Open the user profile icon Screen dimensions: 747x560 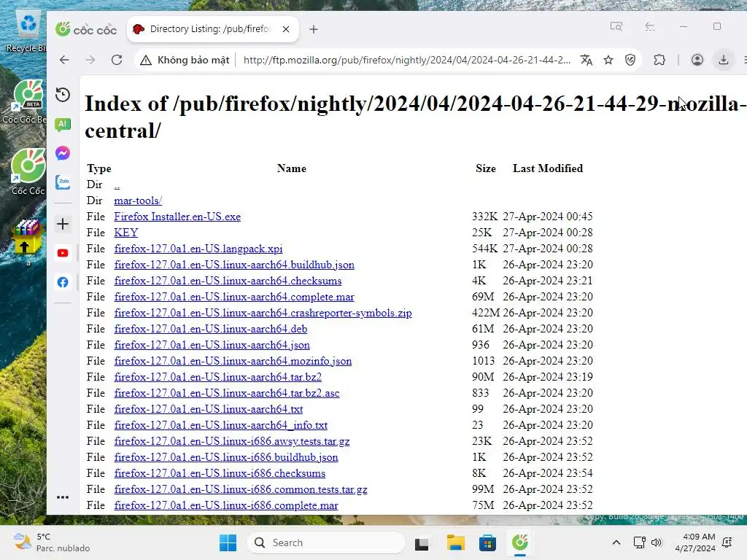(697, 60)
